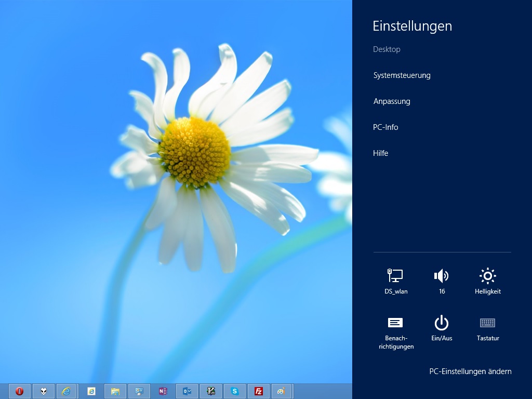The width and height of the screenshot is (532, 399).
Task: Open OneNote from the taskbar
Action: (x=163, y=391)
